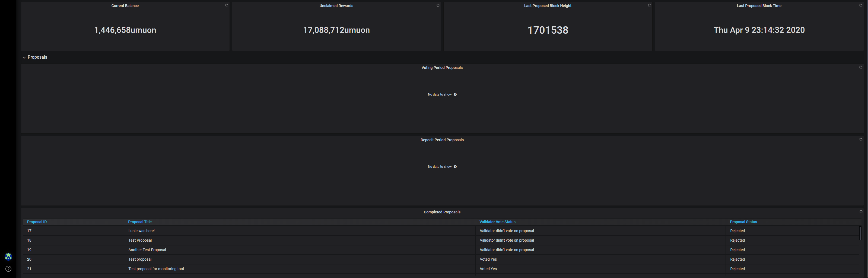Click the loading spinner on Current Balance panel
Screen dimensions: 868x278
[227, 5]
